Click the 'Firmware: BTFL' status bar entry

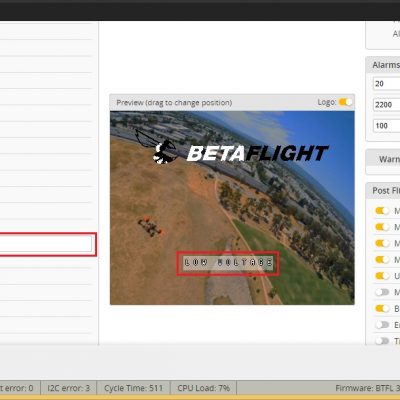tap(367, 388)
